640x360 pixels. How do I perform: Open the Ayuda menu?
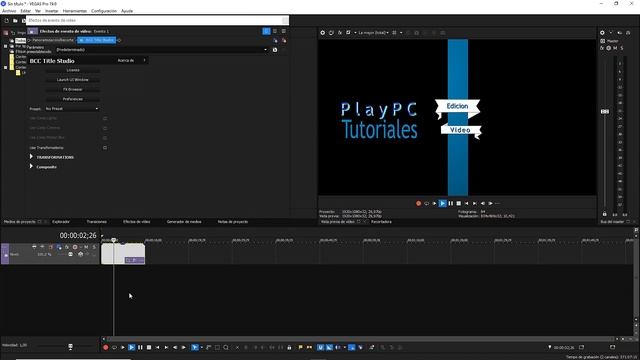tap(127, 11)
